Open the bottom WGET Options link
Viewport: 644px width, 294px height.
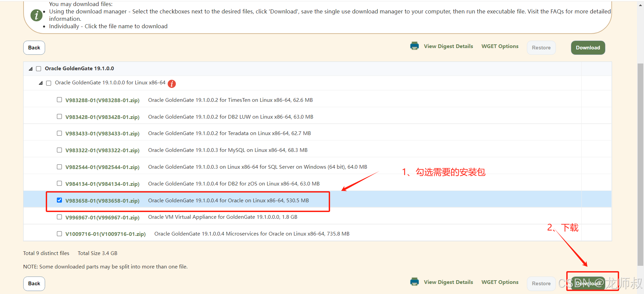pos(500,282)
